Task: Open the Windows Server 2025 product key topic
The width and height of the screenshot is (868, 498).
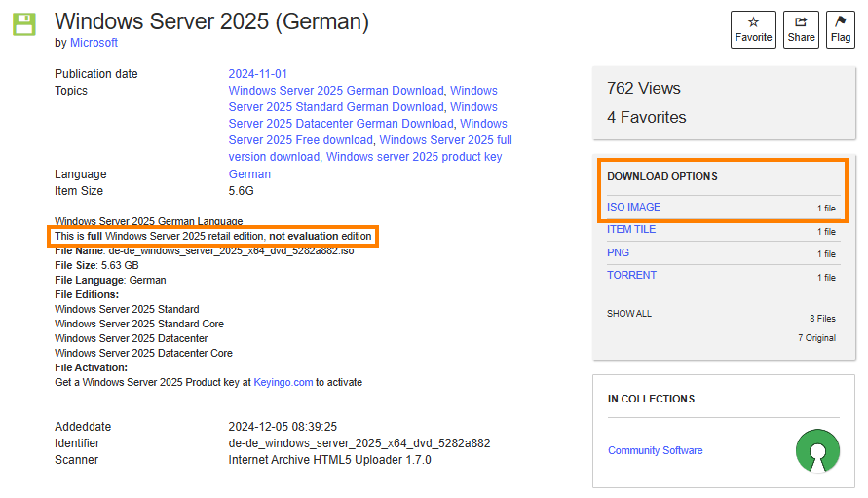Action: click(x=414, y=157)
